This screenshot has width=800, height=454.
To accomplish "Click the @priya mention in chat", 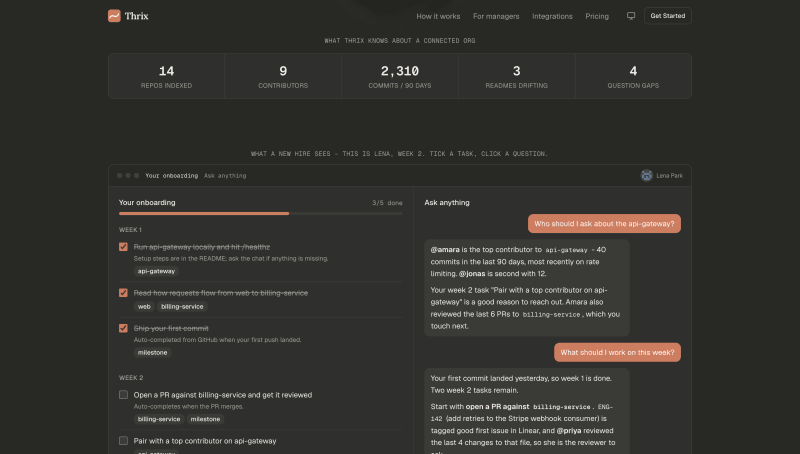I will tap(569, 431).
